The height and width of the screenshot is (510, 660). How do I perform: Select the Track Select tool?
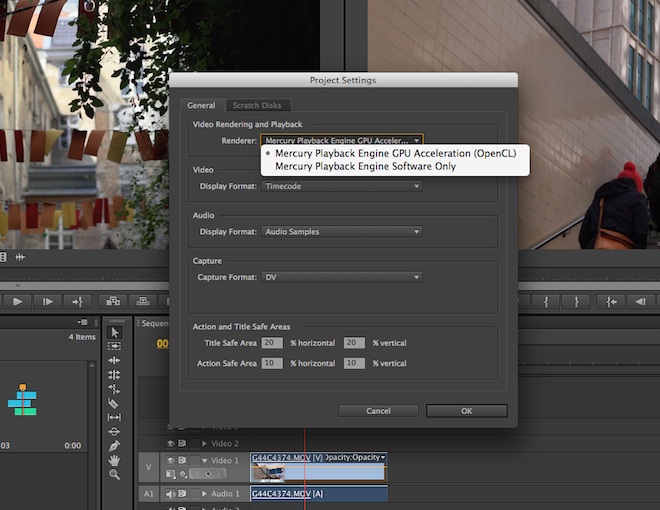coord(114,346)
